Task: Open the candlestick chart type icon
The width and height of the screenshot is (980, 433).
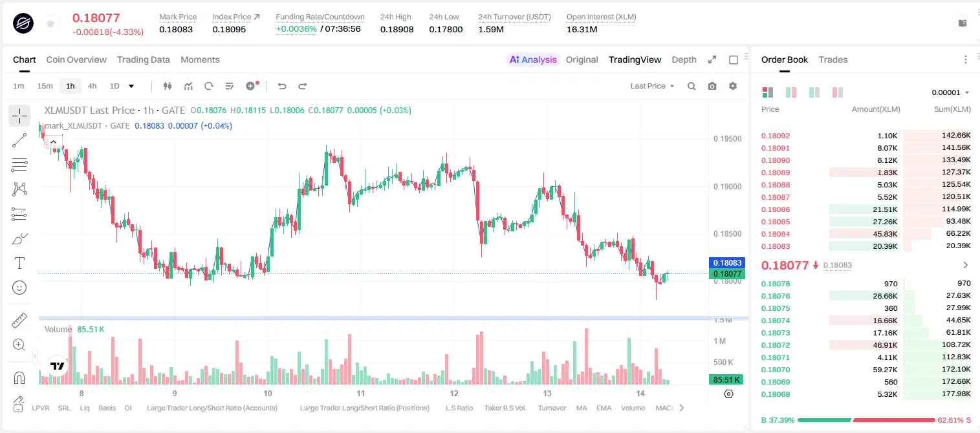Action: [168, 86]
